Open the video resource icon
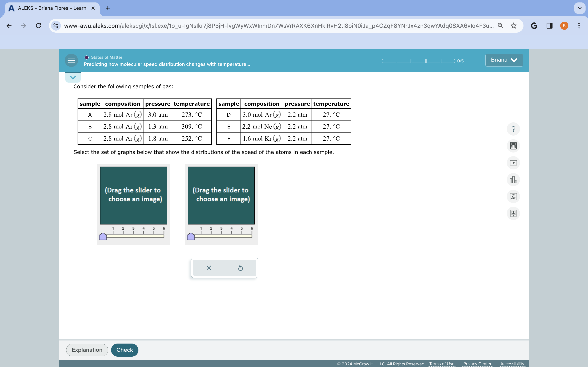The image size is (588, 367). click(x=513, y=163)
